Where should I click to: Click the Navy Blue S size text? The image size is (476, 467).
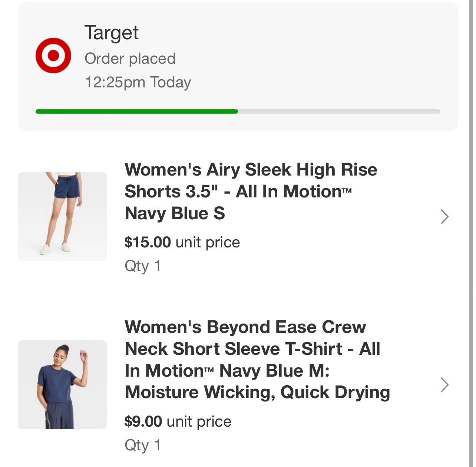pos(175,213)
